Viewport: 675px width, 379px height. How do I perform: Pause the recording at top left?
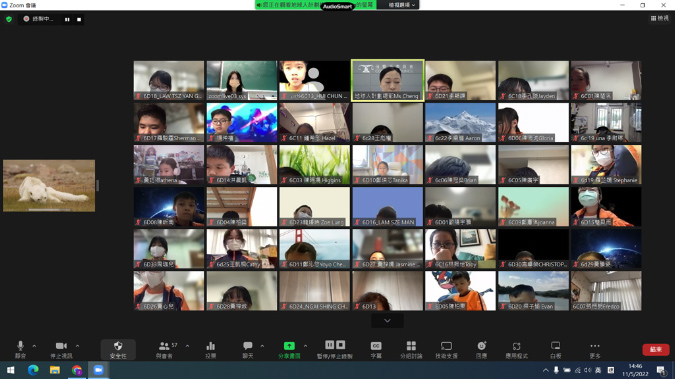click(67, 19)
